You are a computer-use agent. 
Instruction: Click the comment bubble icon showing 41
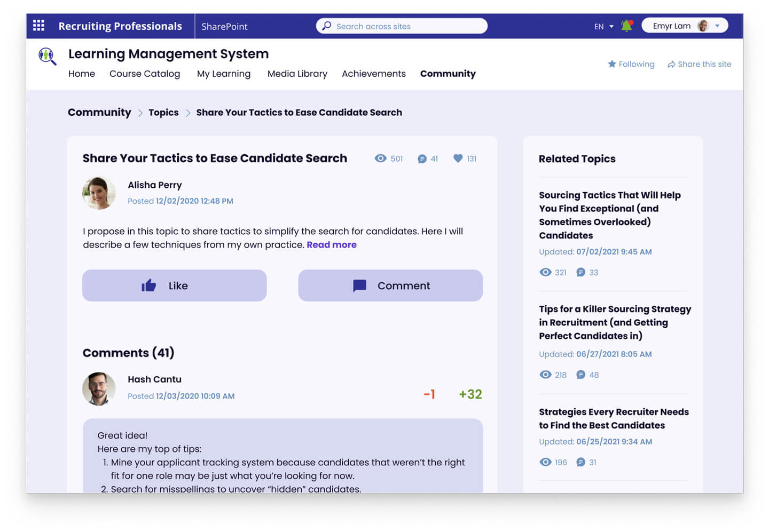click(x=422, y=159)
